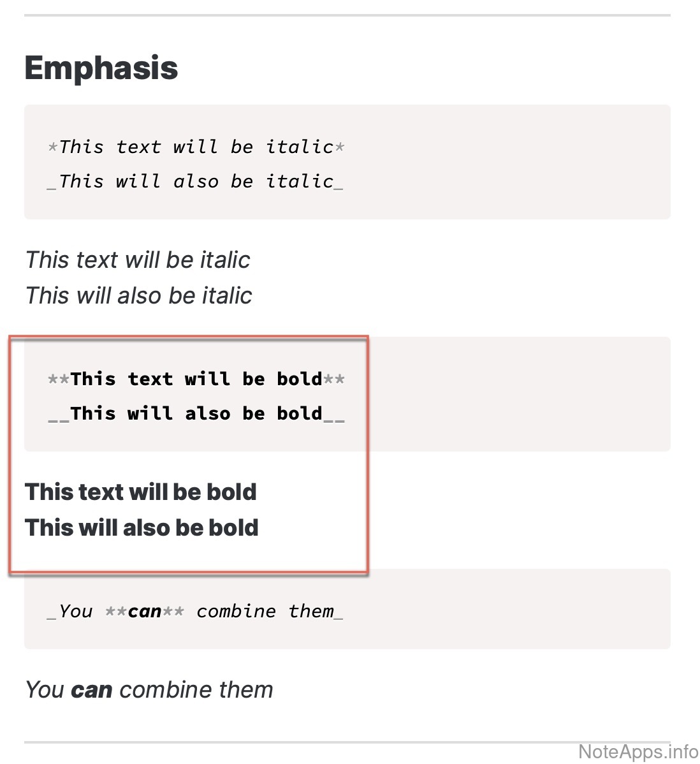The height and width of the screenshot is (764, 700).
Task: Click rendered italic text "This text will be italic"
Action: point(138,260)
